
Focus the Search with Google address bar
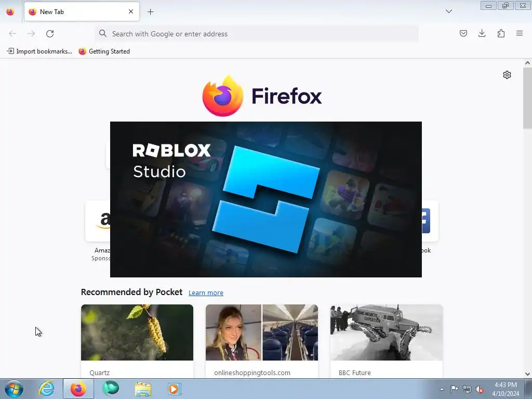257,34
